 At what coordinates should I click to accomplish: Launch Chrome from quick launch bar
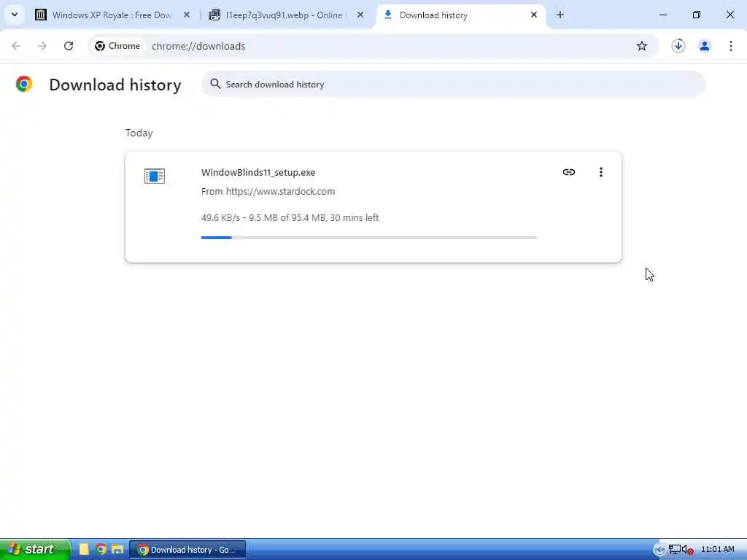(x=101, y=550)
